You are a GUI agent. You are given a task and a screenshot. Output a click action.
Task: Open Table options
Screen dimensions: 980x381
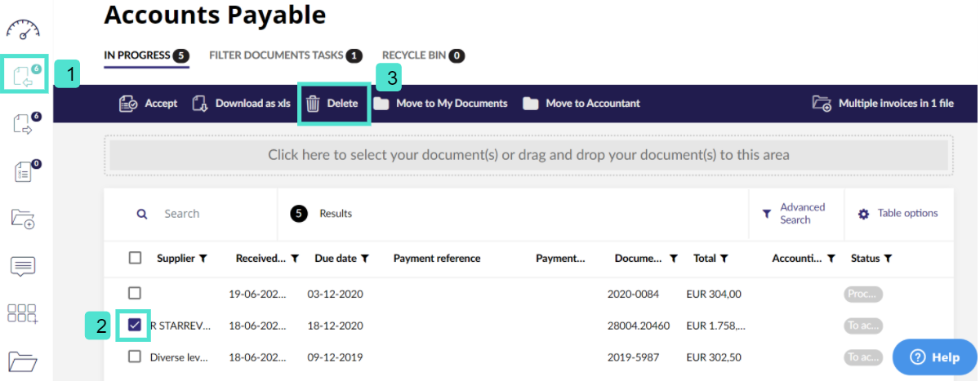[x=898, y=214]
